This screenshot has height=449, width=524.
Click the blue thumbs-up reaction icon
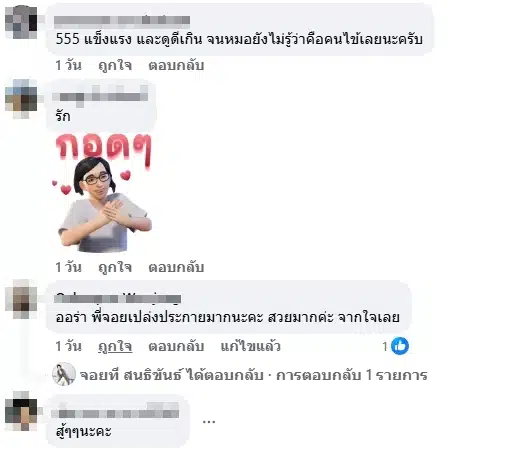(x=400, y=346)
